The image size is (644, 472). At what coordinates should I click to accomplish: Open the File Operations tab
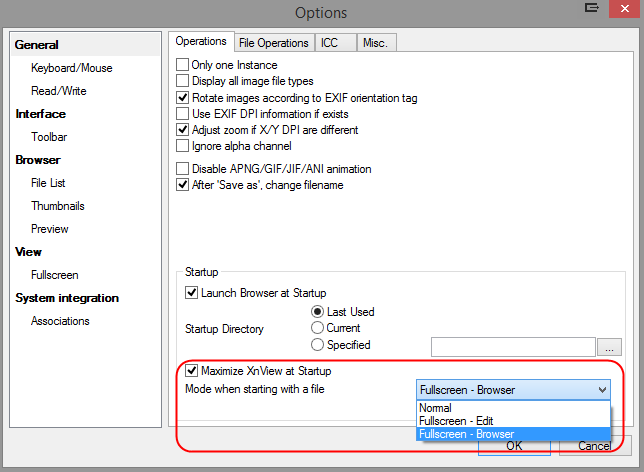[x=274, y=43]
